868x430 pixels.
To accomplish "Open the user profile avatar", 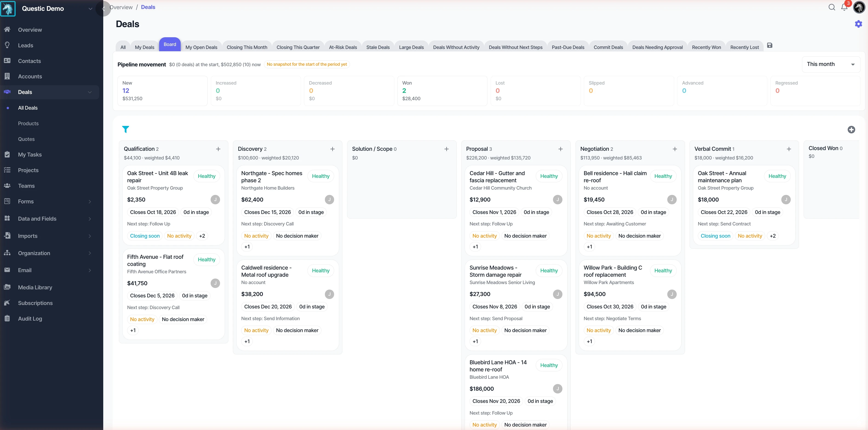I will (859, 7).
